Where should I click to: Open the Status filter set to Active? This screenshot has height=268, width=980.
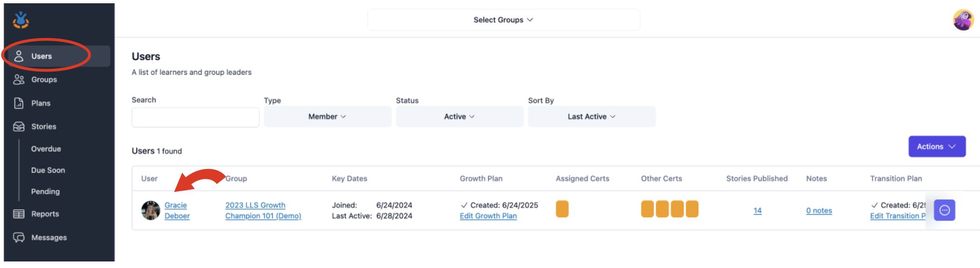(x=459, y=117)
